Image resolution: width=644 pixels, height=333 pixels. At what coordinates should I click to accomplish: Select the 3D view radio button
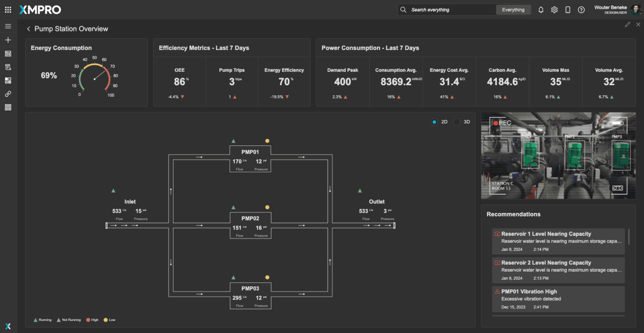pos(457,122)
